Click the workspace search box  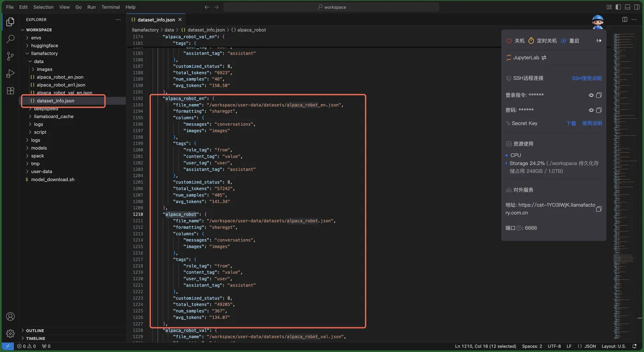[332, 7]
